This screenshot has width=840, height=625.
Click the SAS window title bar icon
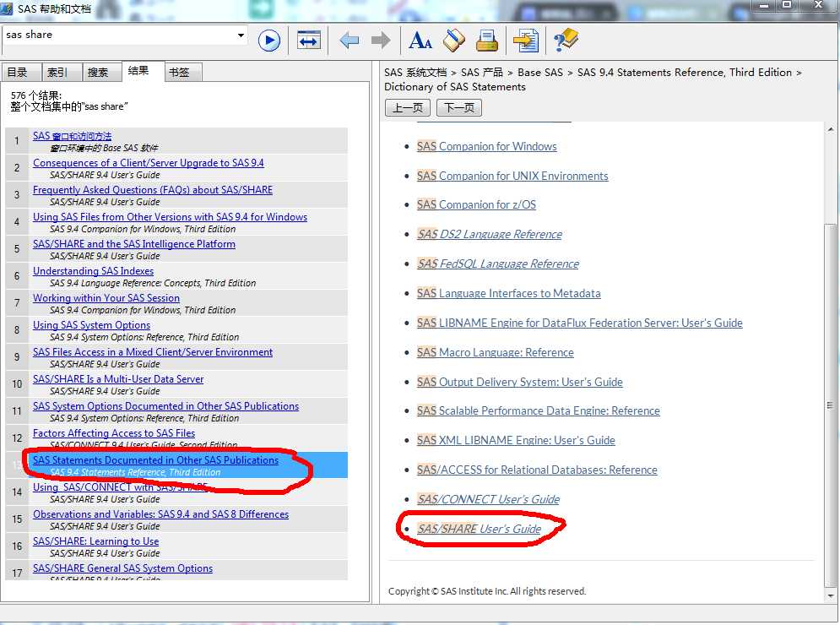coord(7,8)
